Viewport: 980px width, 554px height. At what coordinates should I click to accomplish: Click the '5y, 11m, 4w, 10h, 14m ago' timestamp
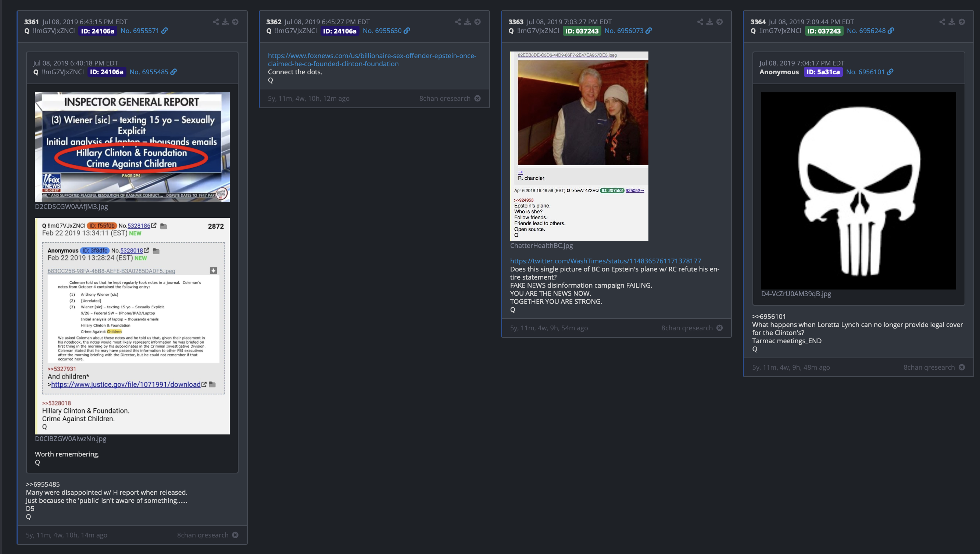pyautogui.click(x=67, y=535)
